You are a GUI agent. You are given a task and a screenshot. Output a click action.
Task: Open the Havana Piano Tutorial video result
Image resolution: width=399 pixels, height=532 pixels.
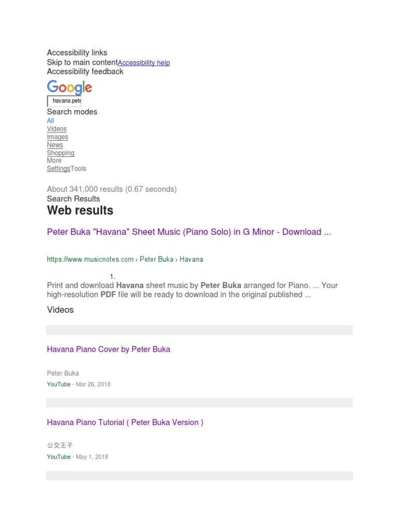coord(125,422)
